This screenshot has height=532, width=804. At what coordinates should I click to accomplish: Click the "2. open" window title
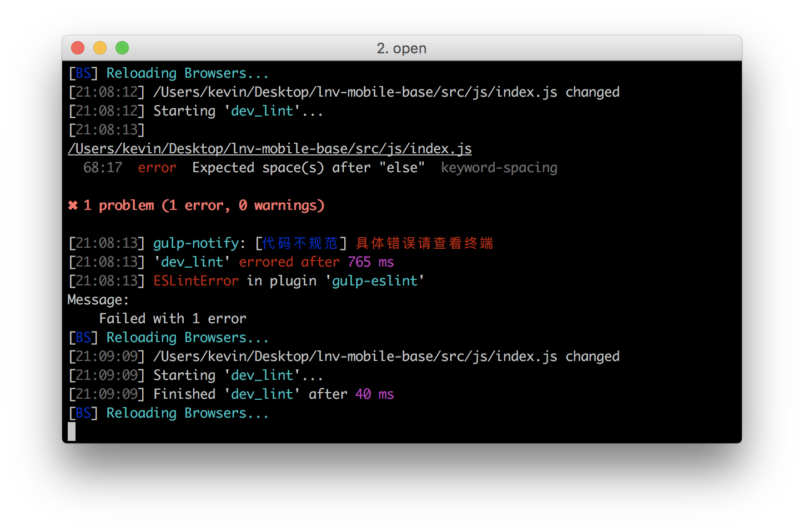[401, 48]
